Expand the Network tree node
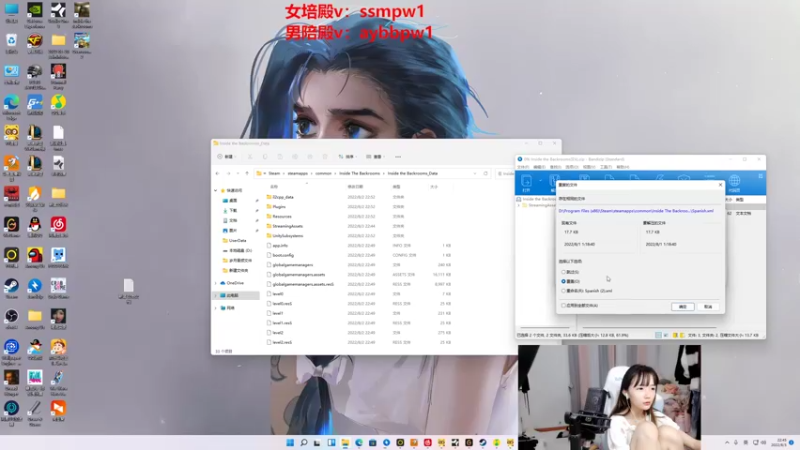The height and width of the screenshot is (450, 800). tap(216, 308)
